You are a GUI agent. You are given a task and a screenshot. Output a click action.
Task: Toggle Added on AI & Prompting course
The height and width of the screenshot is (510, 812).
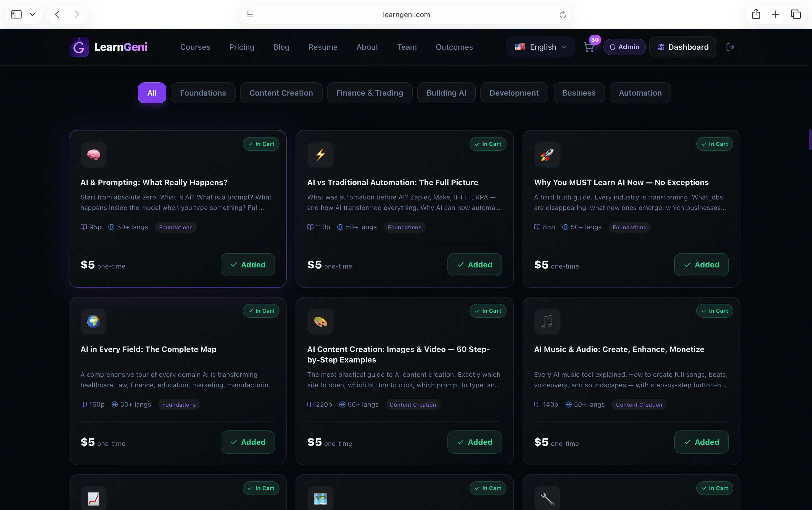(x=248, y=264)
